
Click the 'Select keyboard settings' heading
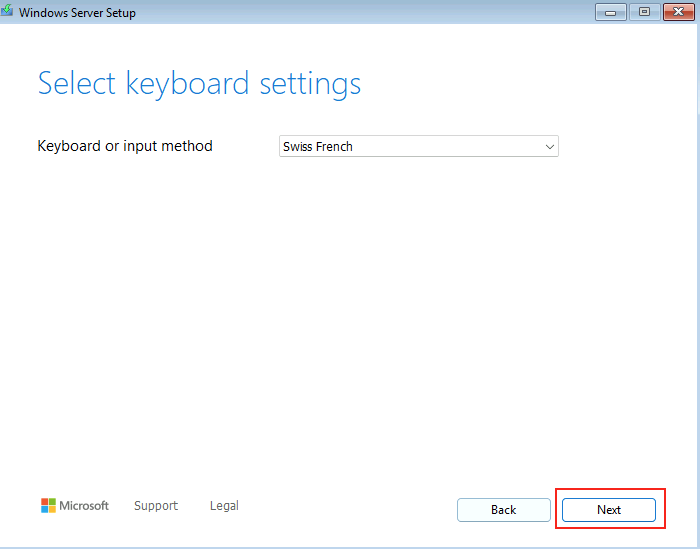click(200, 84)
